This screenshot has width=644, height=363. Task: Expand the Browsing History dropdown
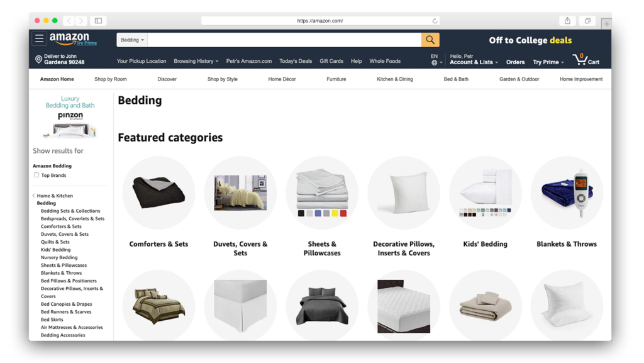(x=196, y=61)
